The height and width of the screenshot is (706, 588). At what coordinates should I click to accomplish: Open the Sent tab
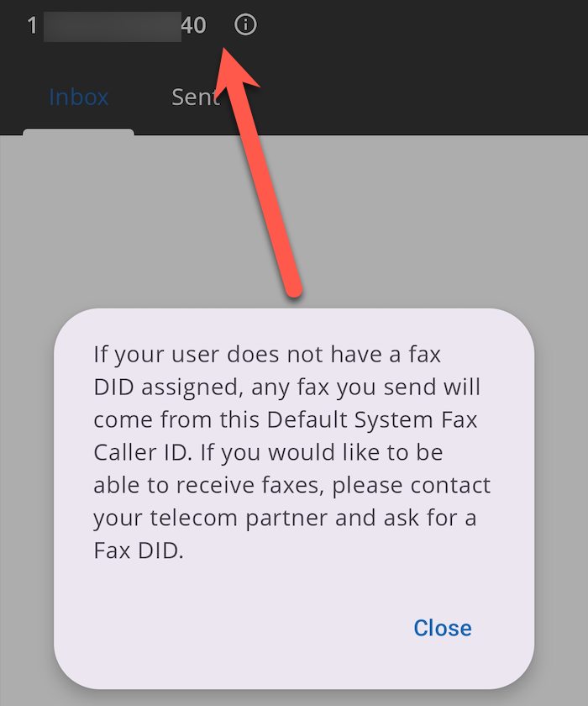(x=196, y=97)
